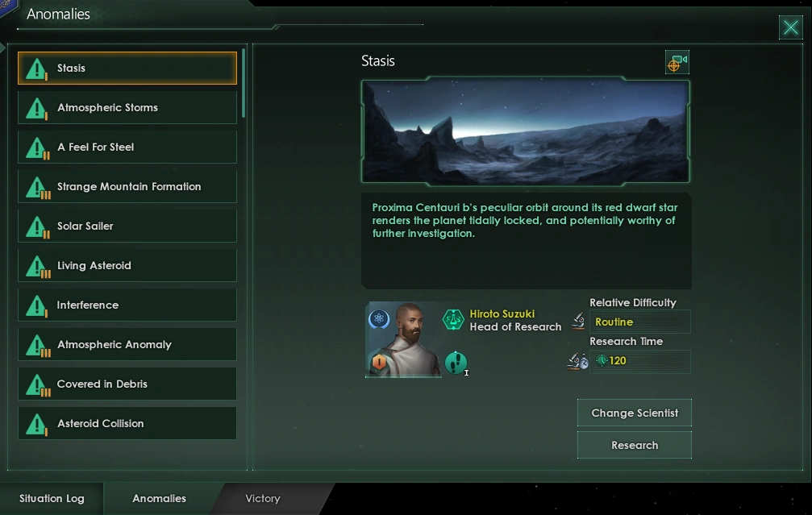Click the microscope icon beside Relative Difficulty
The image size is (812, 515).
[x=578, y=321]
